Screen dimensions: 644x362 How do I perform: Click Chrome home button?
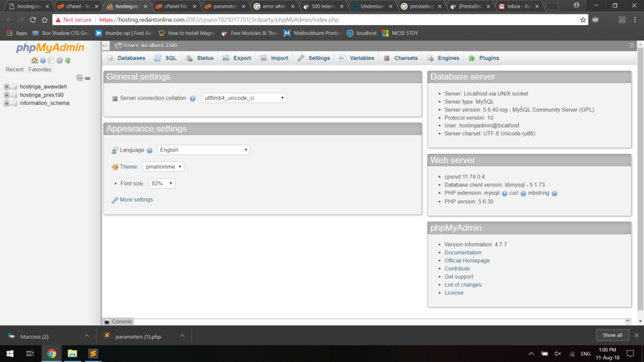[44, 20]
